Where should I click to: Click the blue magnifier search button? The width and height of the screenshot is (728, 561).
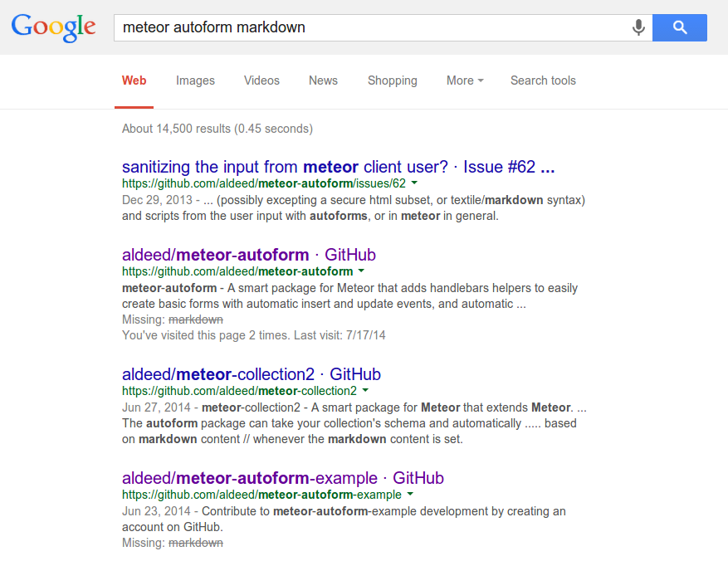(680, 27)
